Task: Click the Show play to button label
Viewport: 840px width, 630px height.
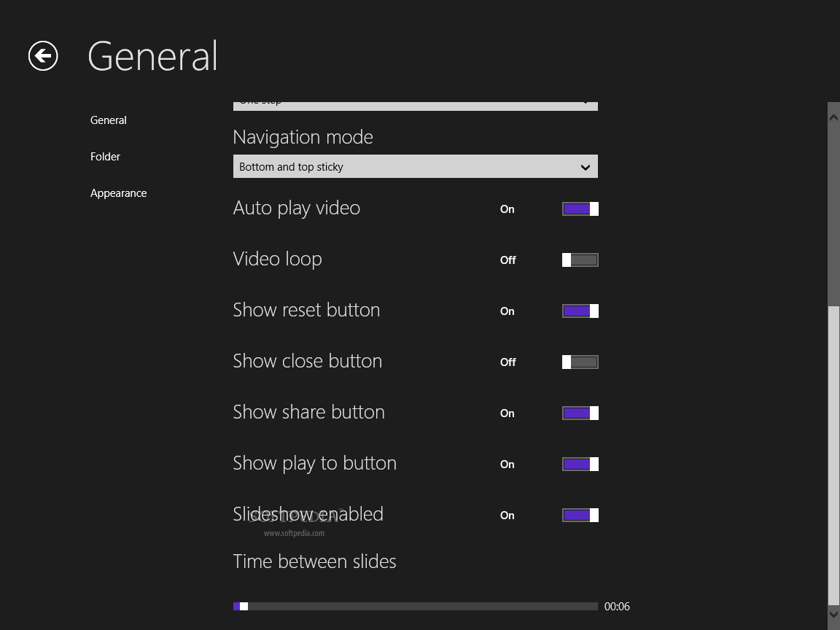Action: [x=314, y=464]
